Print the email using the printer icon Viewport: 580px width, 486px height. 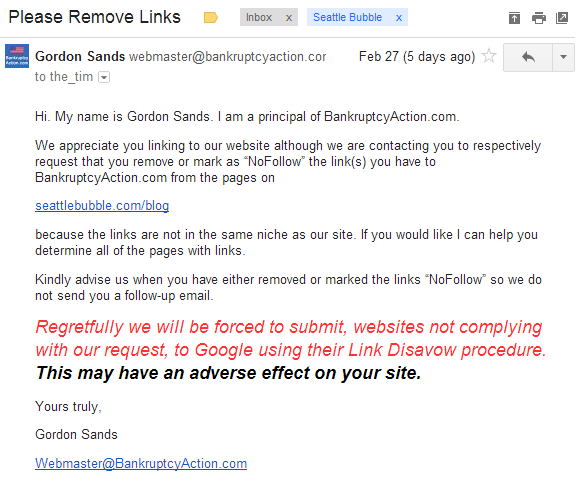(539, 18)
